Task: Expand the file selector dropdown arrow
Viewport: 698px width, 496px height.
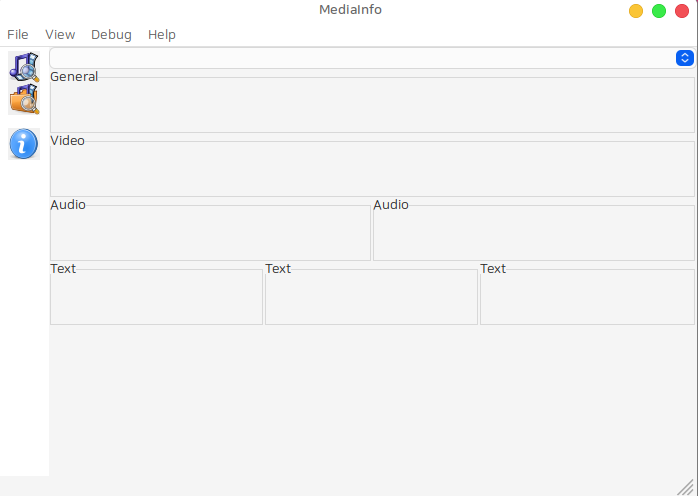Action: pyautogui.click(x=684, y=58)
